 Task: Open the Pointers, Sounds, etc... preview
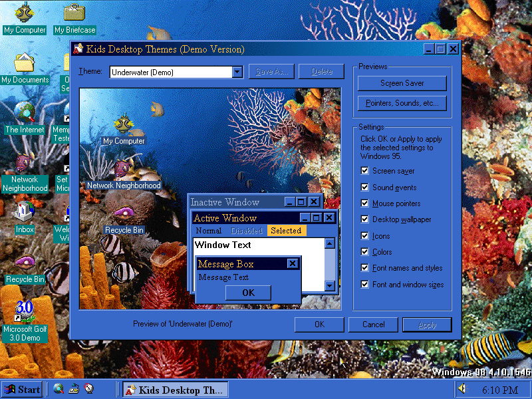point(402,103)
